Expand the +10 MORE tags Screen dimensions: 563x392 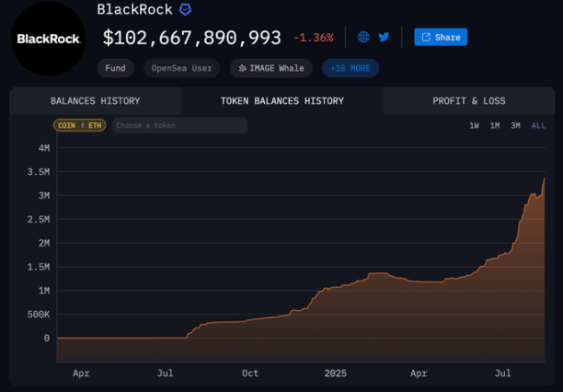point(350,68)
